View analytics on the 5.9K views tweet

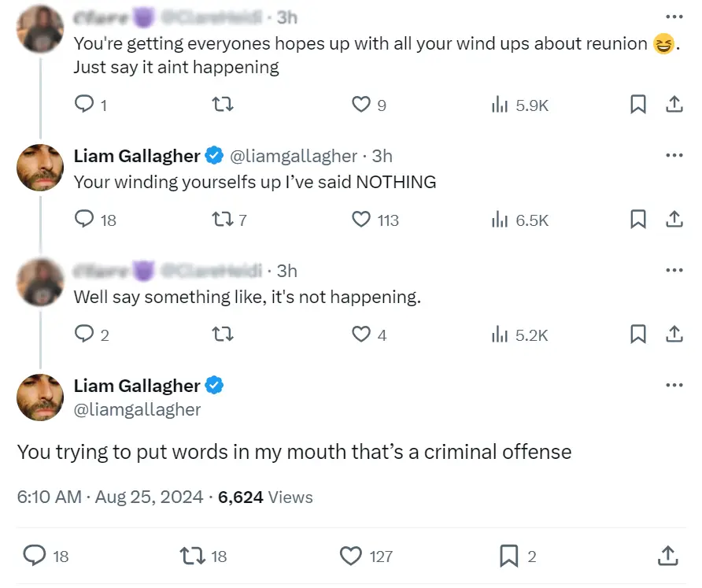pyautogui.click(x=501, y=103)
